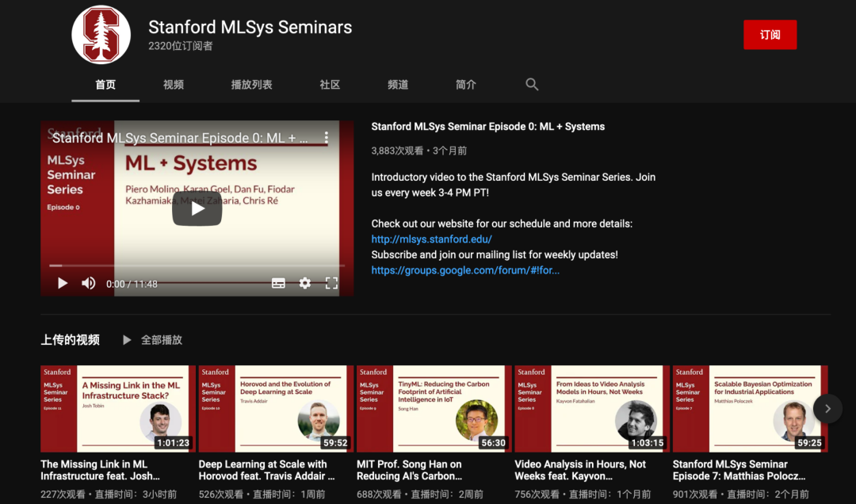Mute the featured video volume

coord(89,283)
